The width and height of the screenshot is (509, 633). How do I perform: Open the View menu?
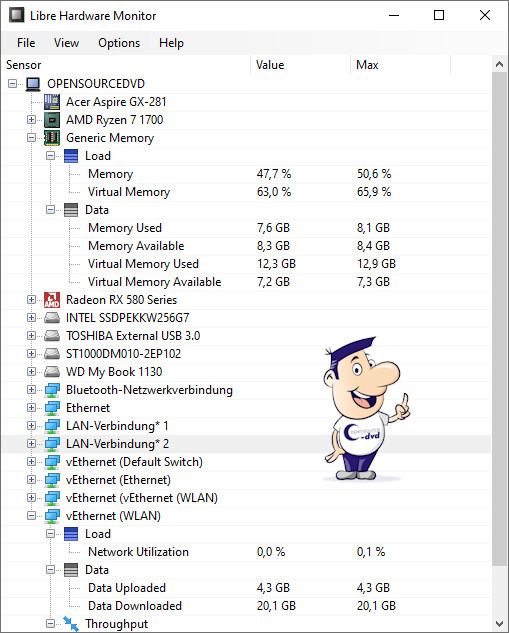pos(67,43)
